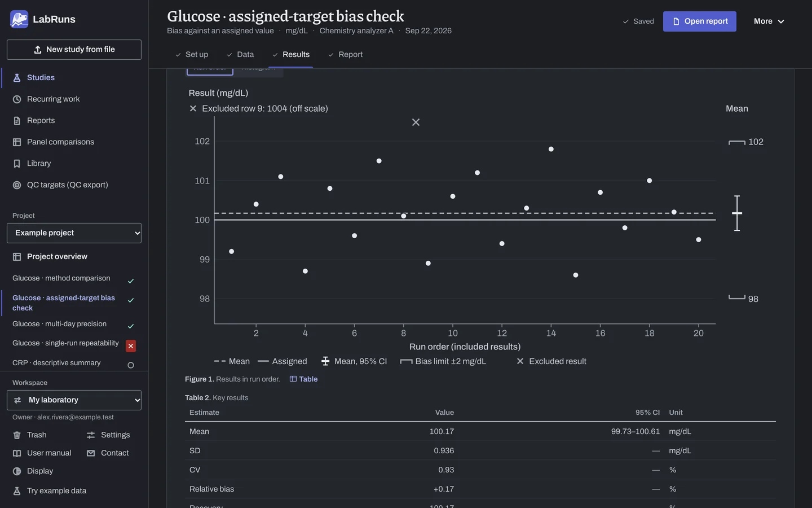Click the Relative bias value +0.17

[x=444, y=489]
